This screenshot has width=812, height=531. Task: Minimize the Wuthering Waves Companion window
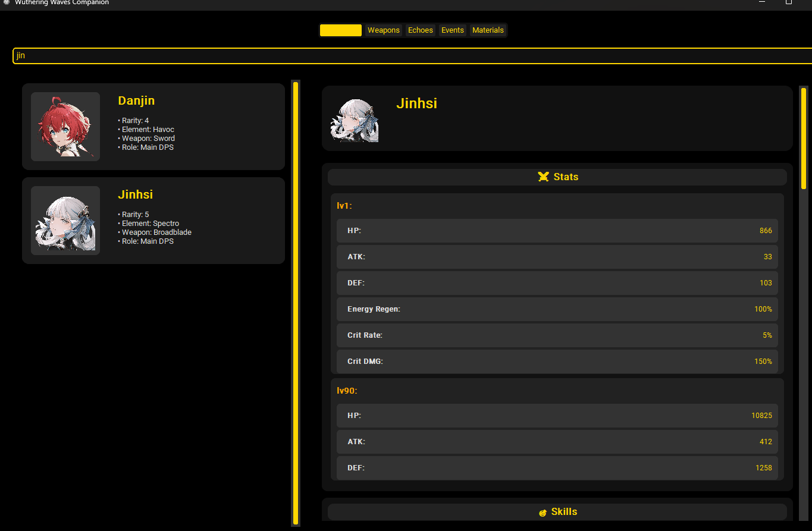click(x=762, y=2)
